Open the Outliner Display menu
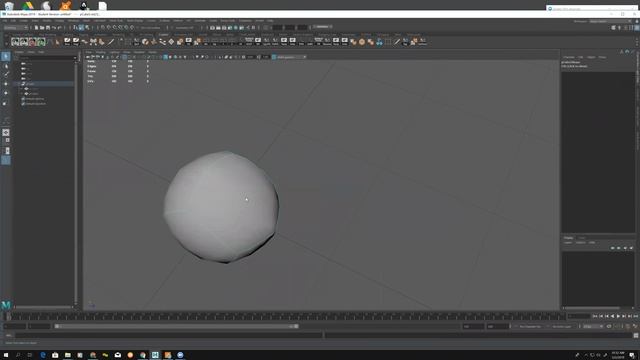Screen dimensions: 640x360 19,52
